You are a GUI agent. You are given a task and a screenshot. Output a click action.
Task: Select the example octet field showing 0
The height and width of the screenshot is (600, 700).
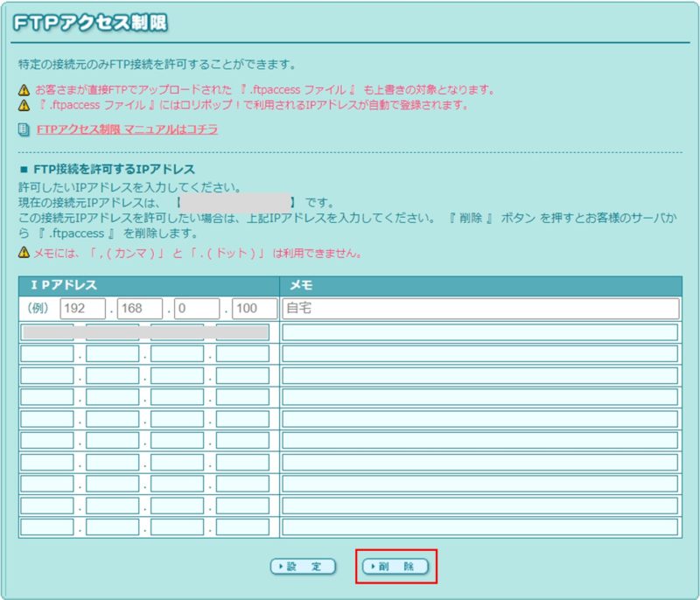point(198,309)
